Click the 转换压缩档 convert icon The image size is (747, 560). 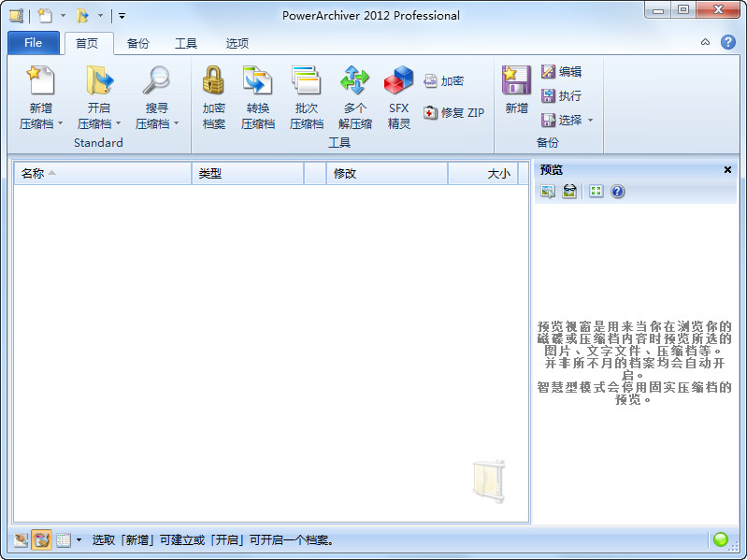tap(258, 80)
